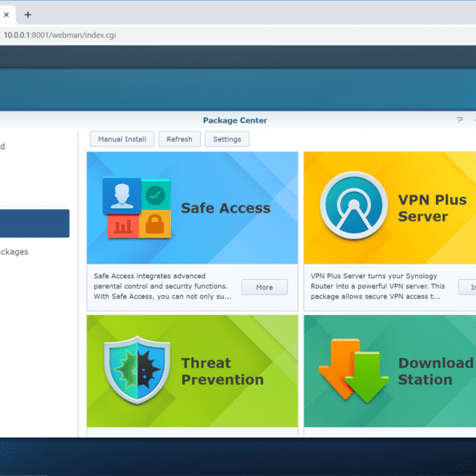Click the Threat Prevention shield icon

pyautogui.click(x=137, y=370)
